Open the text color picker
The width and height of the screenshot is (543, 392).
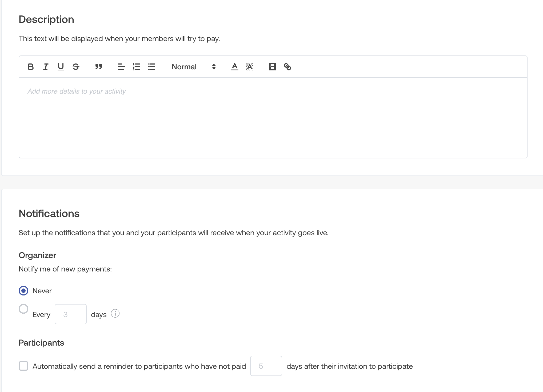[x=234, y=67]
